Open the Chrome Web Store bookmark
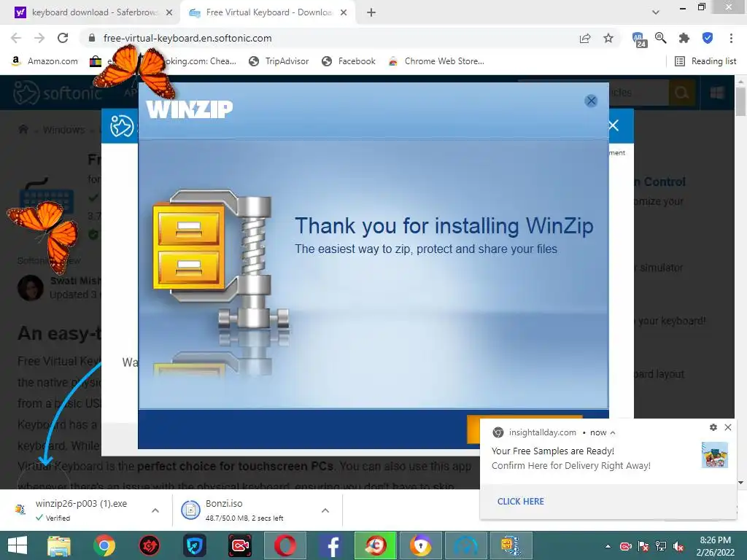The width and height of the screenshot is (747, 560). point(436,61)
